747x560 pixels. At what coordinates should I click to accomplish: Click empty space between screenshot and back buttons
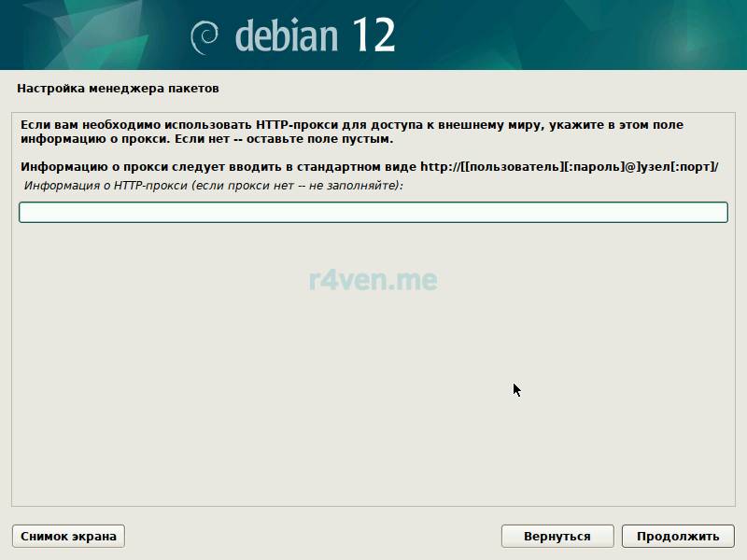[313, 536]
